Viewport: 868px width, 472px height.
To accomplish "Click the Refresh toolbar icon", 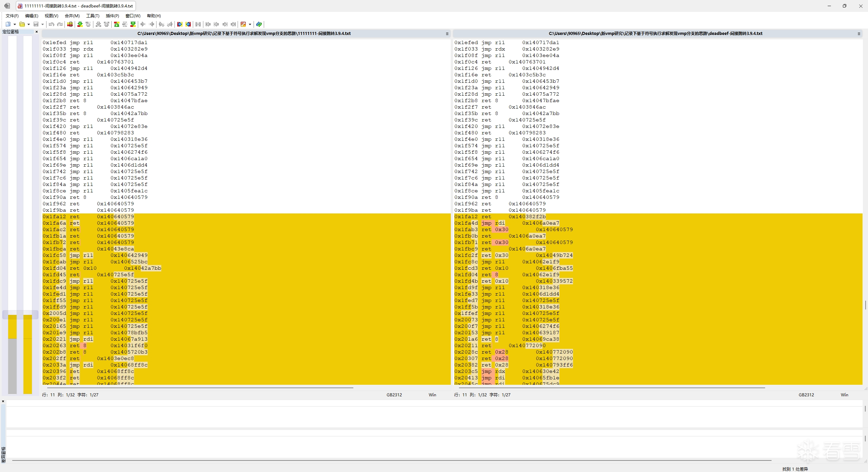I will [x=259, y=24].
